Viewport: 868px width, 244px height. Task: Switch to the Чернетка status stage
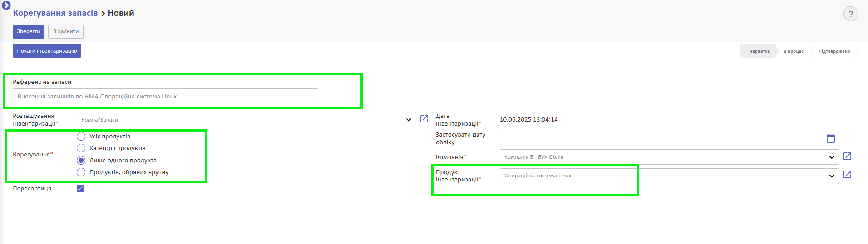(759, 51)
